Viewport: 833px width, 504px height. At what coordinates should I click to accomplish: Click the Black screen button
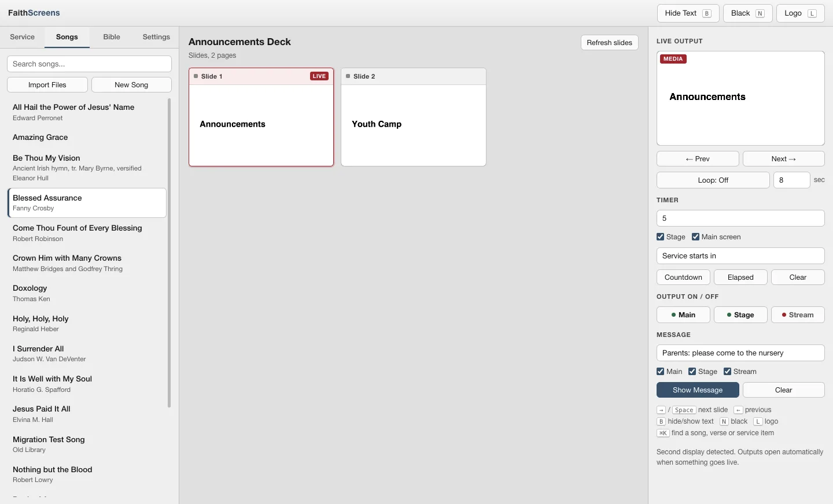(x=748, y=13)
